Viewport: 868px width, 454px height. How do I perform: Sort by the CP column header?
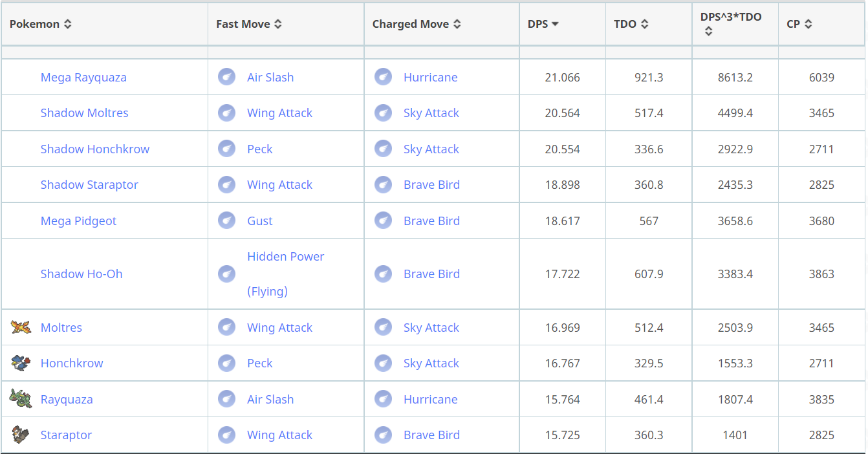pyautogui.click(x=799, y=24)
